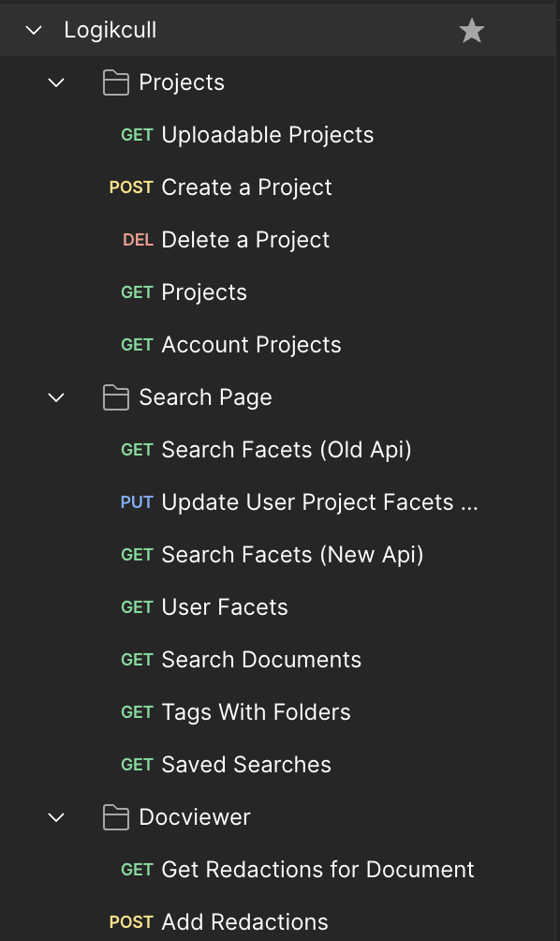Viewport: 560px width, 941px height.
Task: Collapse the Logikcull collection chevron
Action: 34,30
